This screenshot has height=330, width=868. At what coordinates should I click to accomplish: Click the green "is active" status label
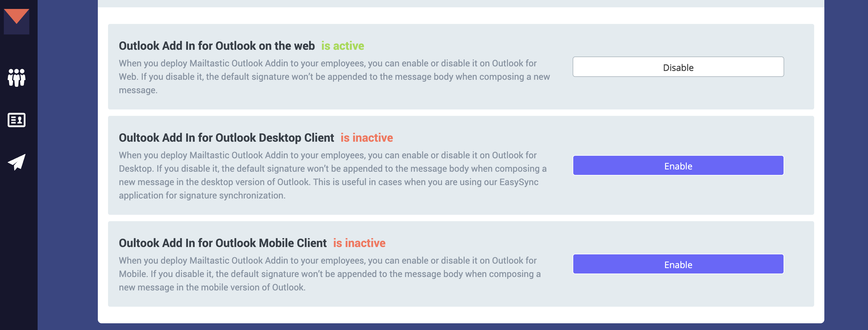click(x=342, y=46)
